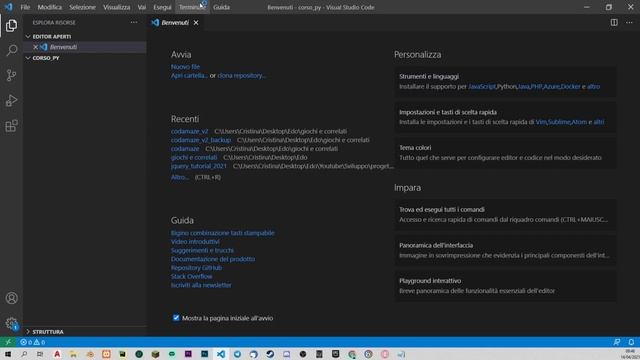This screenshot has width=640, height=360.
Task: Click the remote window green status icon
Action: click(8, 342)
